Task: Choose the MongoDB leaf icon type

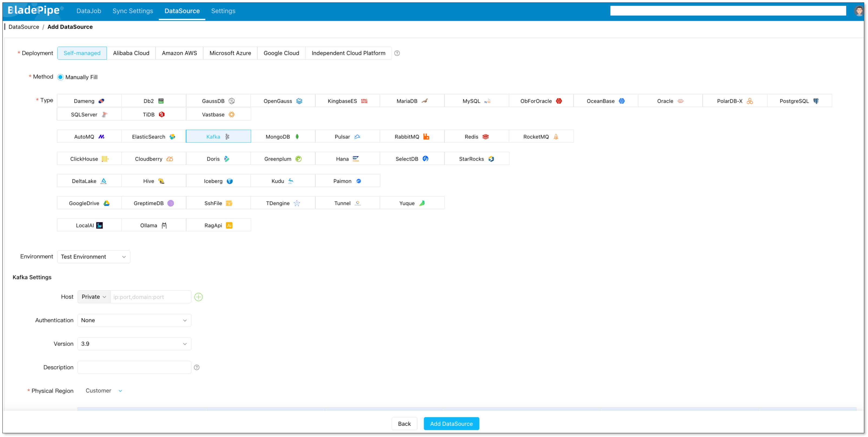Action: pyautogui.click(x=297, y=137)
